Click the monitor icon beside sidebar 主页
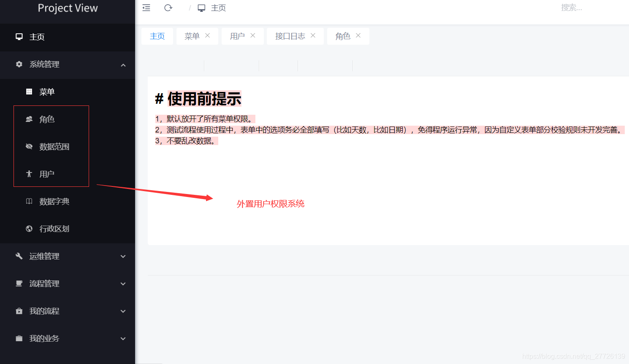Screen dimensions: 629x364 (19, 37)
